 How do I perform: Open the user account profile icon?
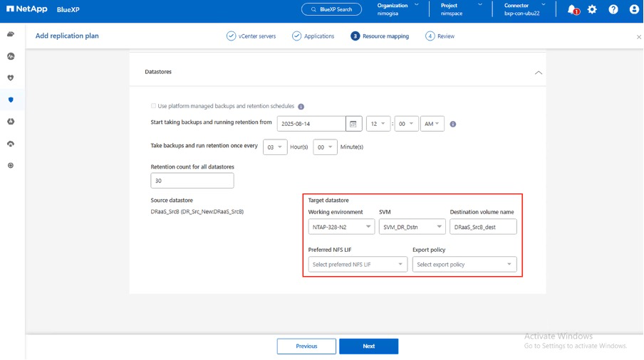[634, 9]
